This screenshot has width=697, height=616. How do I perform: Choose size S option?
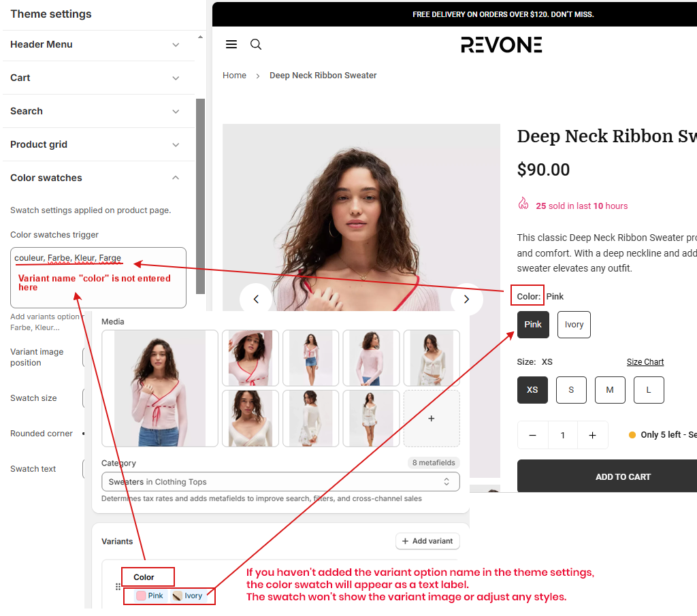coord(571,390)
